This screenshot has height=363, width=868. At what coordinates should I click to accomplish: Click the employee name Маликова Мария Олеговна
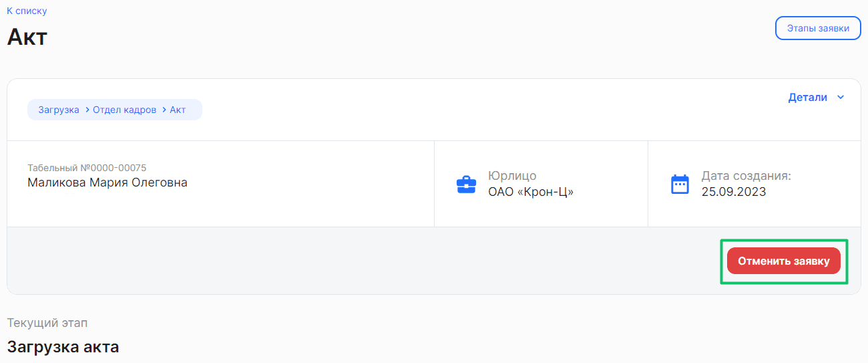(107, 183)
